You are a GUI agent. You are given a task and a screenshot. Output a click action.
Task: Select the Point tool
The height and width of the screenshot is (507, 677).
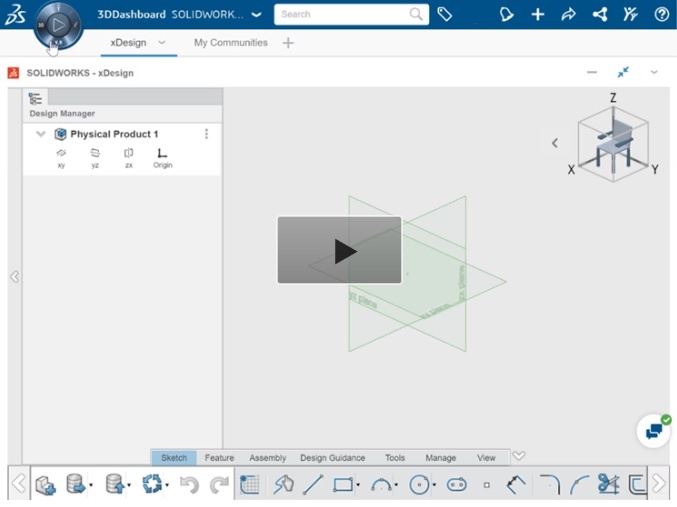(487, 485)
